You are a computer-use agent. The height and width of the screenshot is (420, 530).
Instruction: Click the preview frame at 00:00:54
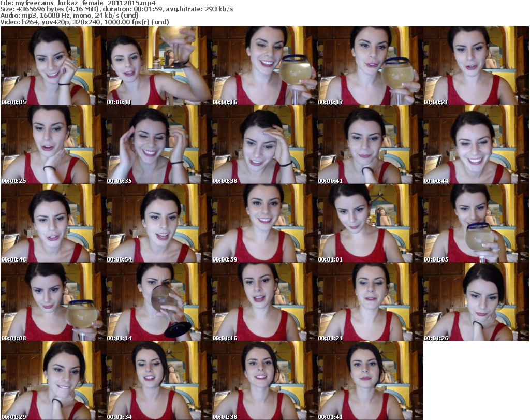click(159, 223)
